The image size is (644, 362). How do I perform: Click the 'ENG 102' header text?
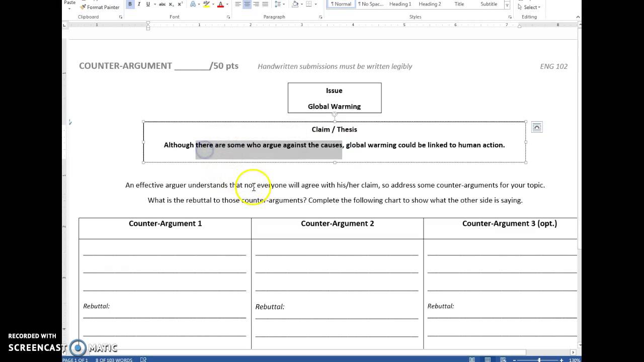pyautogui.click(x=554, y=66)
